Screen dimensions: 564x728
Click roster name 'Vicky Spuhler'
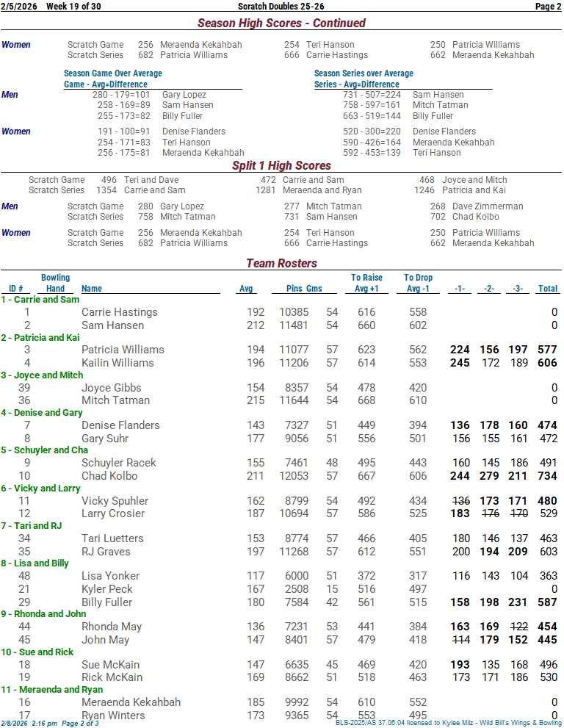(115, 501)
